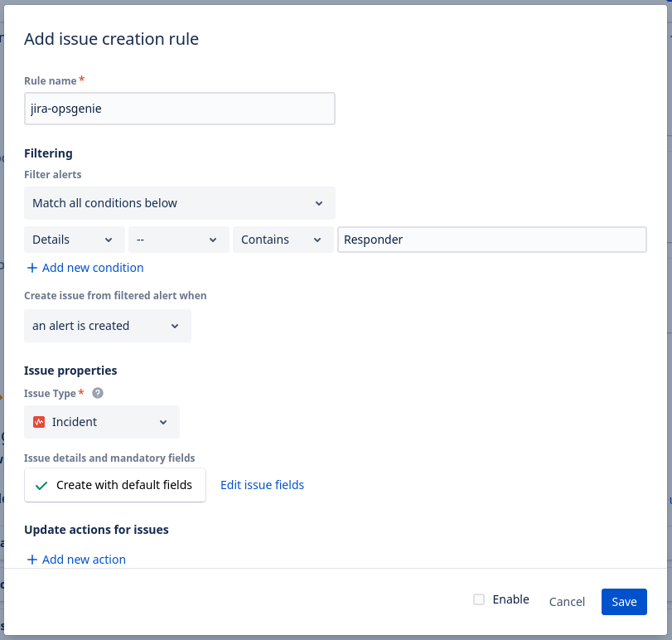Click the red Incident issue type icon
The width and height of the screenshot is (672, 640).
38,422
